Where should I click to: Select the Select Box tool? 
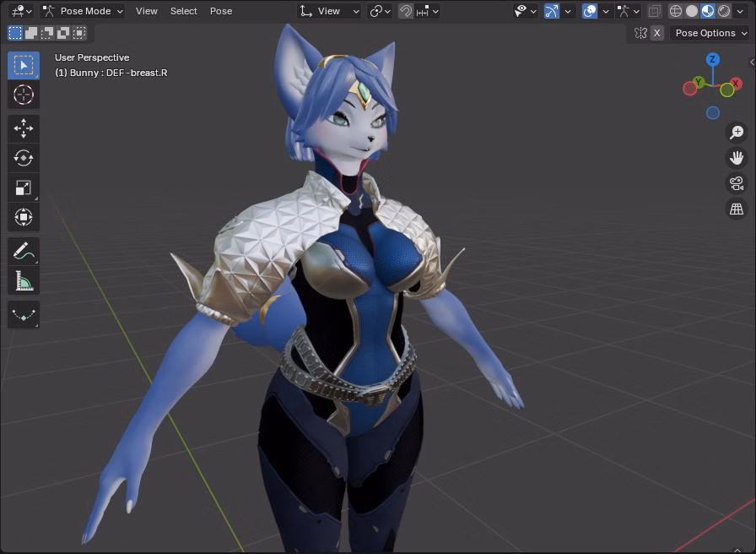[23, 65]
